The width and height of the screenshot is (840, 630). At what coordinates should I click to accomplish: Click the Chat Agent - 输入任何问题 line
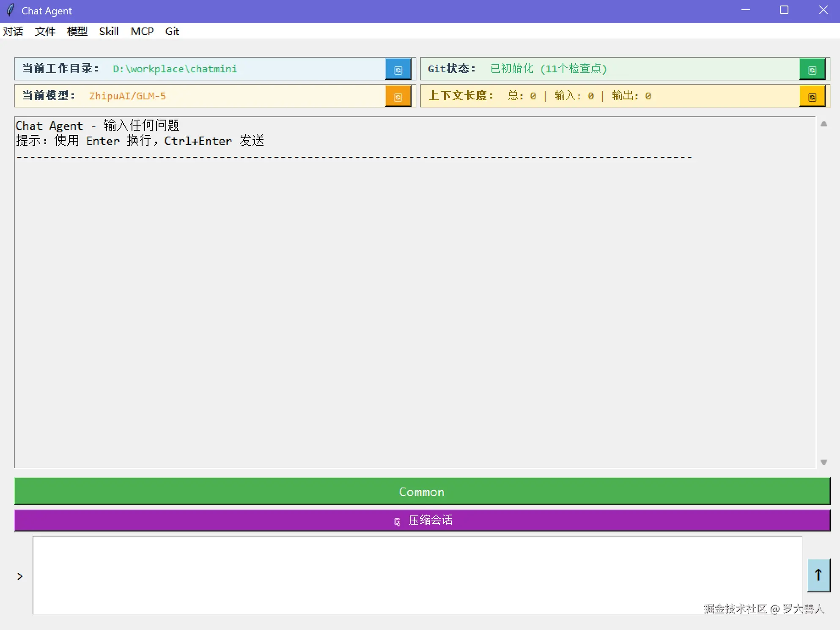[x=97, y=126]
